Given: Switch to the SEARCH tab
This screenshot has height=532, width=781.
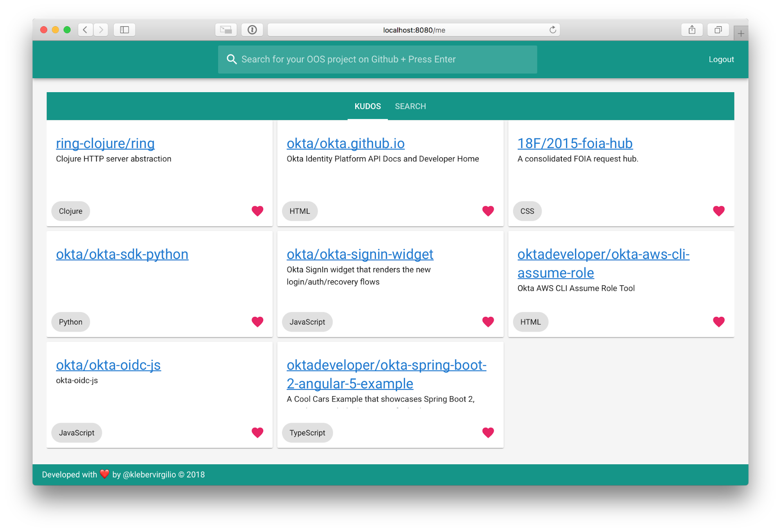Looking at the screenshot, I should [410, 106].
